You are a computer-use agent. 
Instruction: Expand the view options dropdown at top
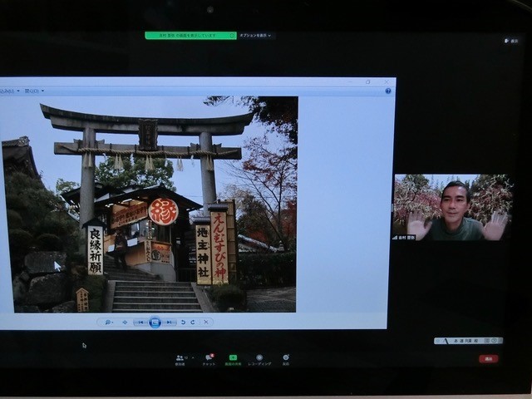coord(256,36)
